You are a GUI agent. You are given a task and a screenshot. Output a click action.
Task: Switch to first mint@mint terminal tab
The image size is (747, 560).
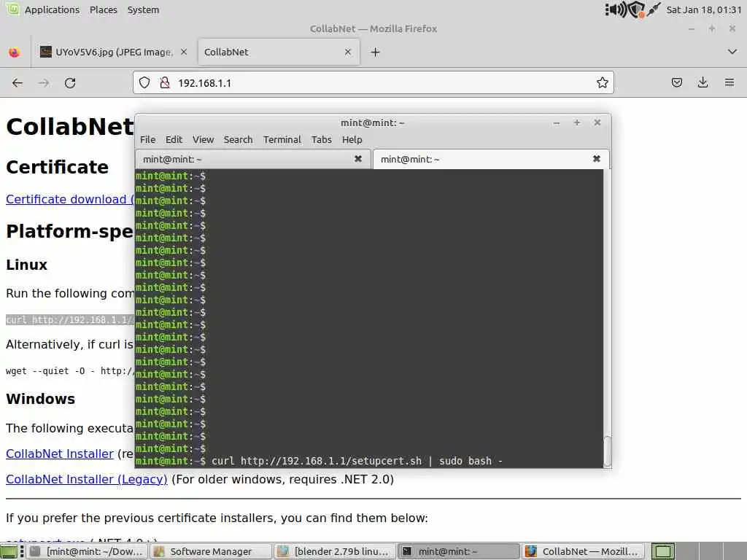point(252,159)
